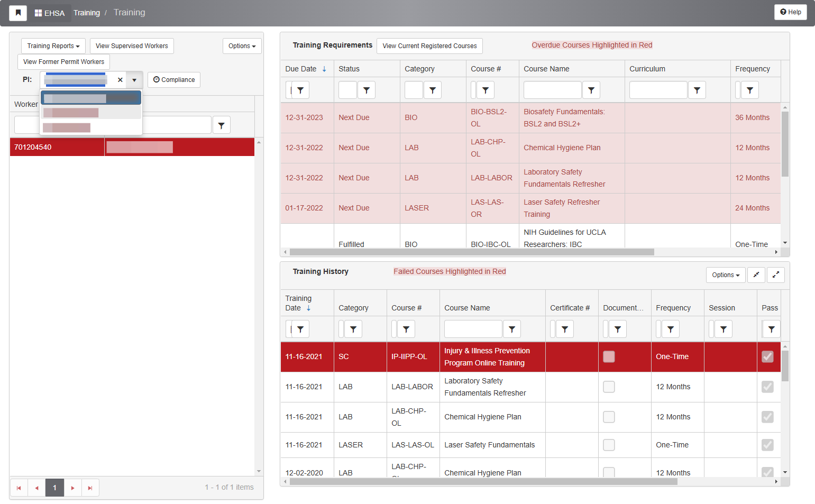Open the Training Reports dropdown
Viewport: 815px width, 504px height.
pos(53,46)
